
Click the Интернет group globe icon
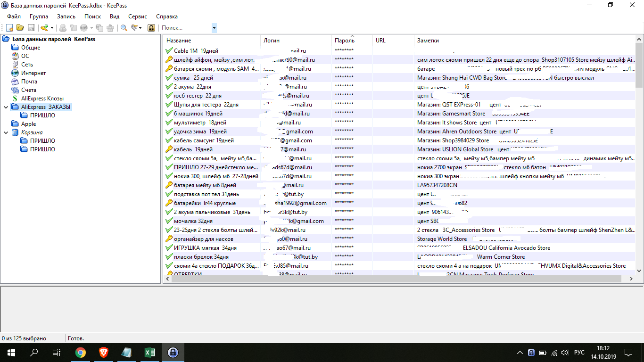tap(15, 73)
